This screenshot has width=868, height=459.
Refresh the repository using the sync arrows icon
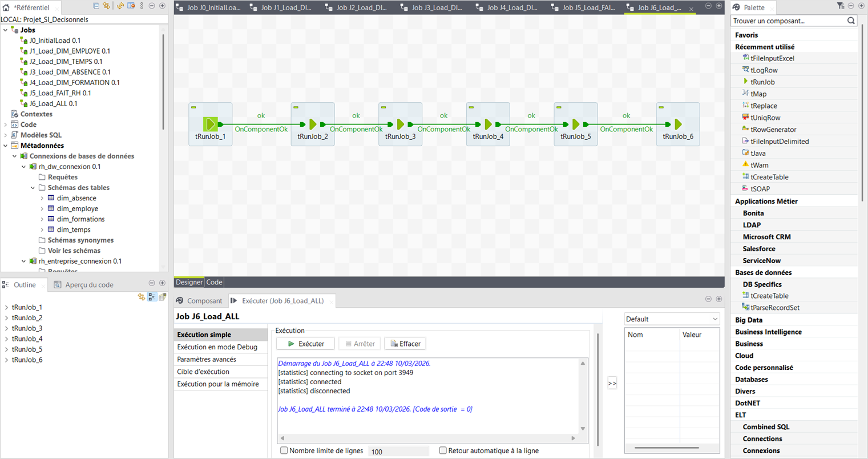point(107,6)
